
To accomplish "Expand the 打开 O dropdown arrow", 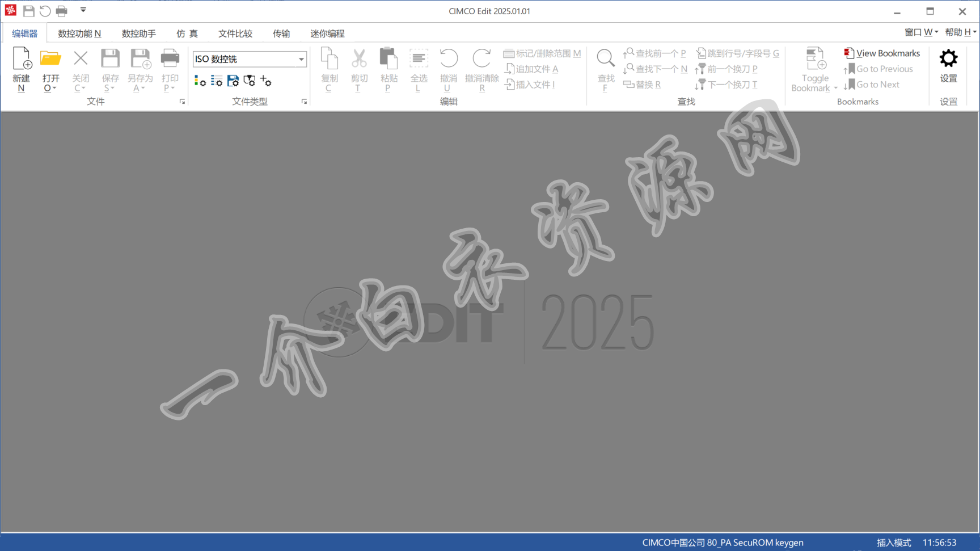I will tap(54, 88).
